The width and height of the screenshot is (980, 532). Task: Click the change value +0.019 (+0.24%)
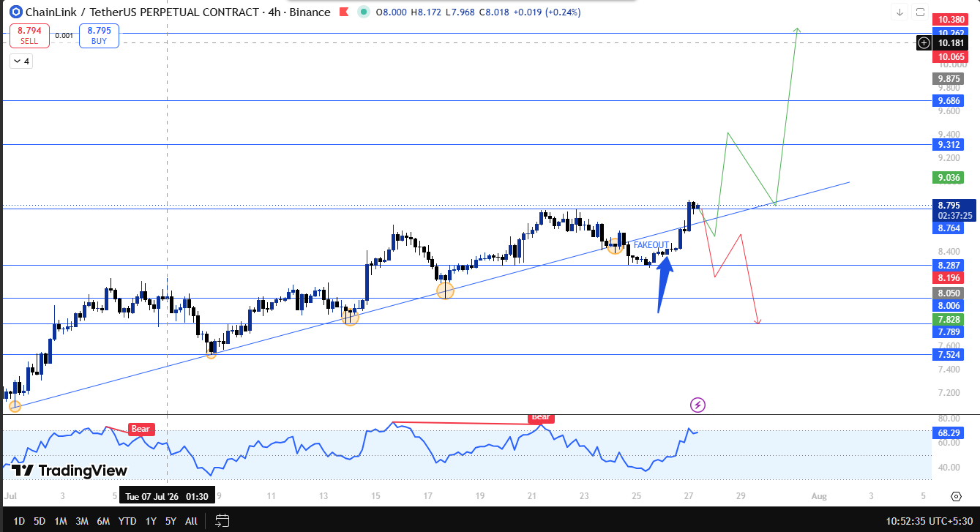548,12
